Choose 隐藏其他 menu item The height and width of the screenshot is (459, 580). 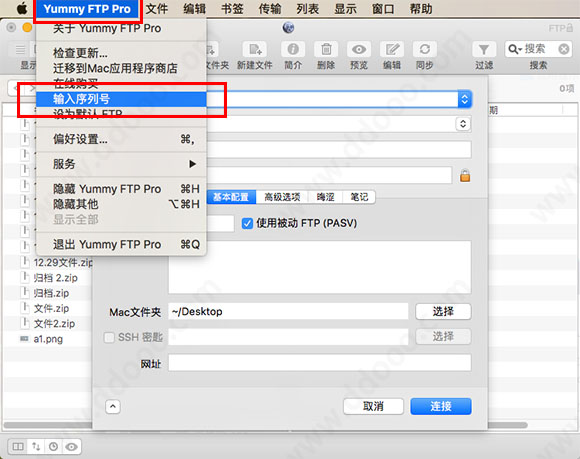[121, 204]
